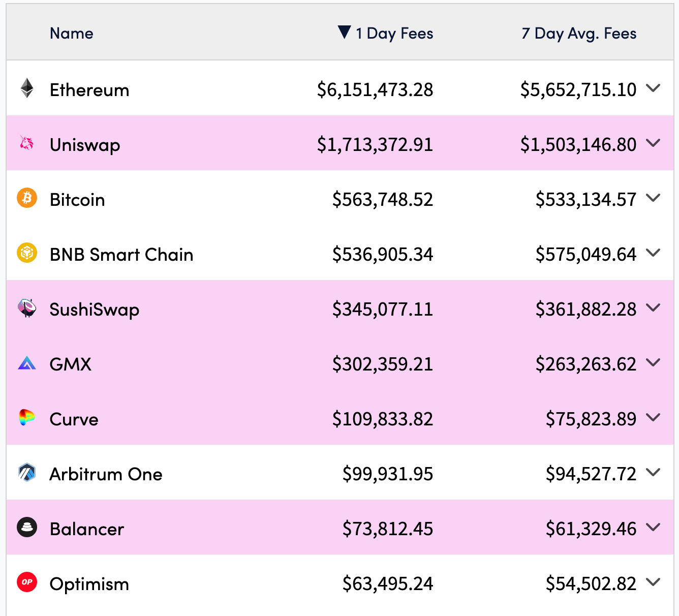Screen dimensions: 679x616
Task: Select the $63,495.24 fee value
Action: tap(388, 584)
